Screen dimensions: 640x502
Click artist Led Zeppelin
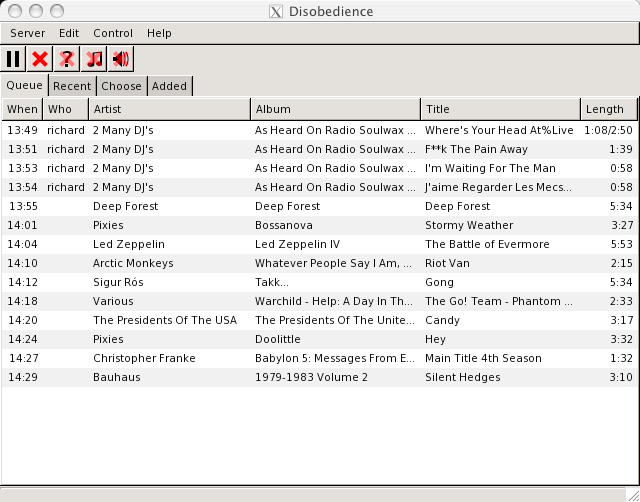129,244
